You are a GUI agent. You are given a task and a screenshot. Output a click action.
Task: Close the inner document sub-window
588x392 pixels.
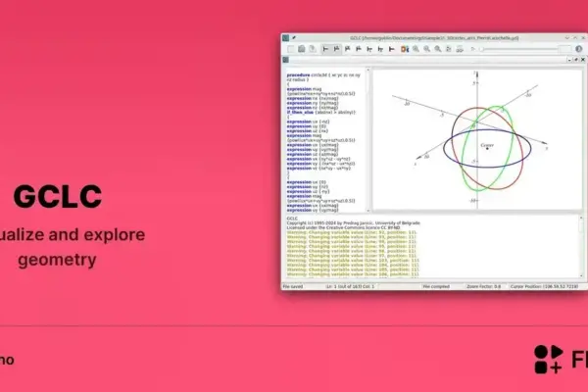point(583,60)
